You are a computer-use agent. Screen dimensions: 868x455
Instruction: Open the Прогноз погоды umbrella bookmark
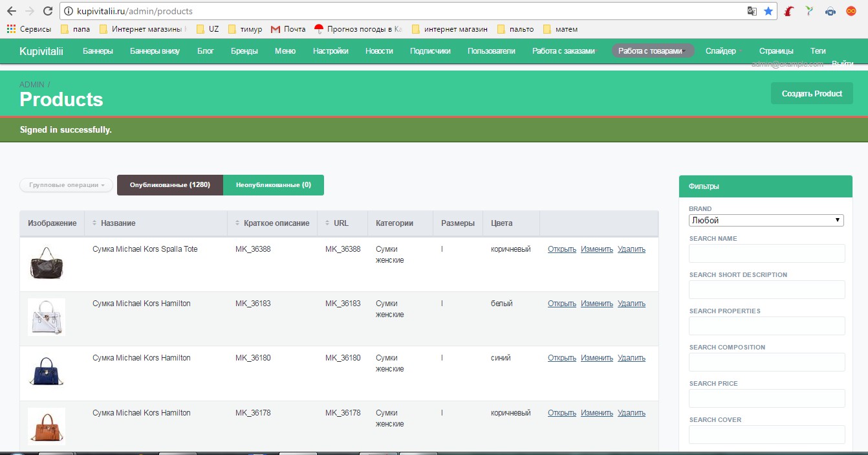tap(358, 28)
